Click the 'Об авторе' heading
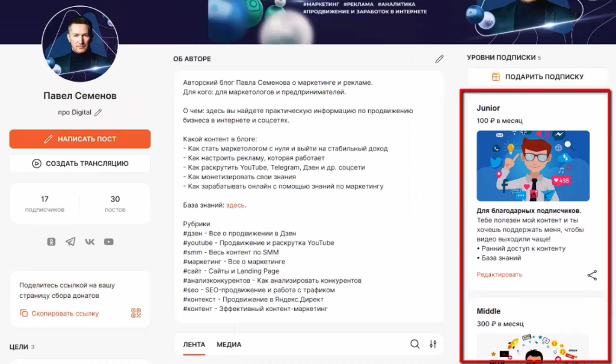Image resolution: width=616 pixels, height=364 pixels. tap(192, 59)
